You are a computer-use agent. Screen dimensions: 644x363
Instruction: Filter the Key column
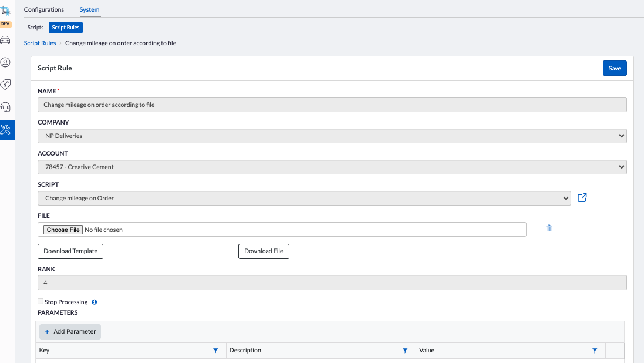(x=215, y=351)
